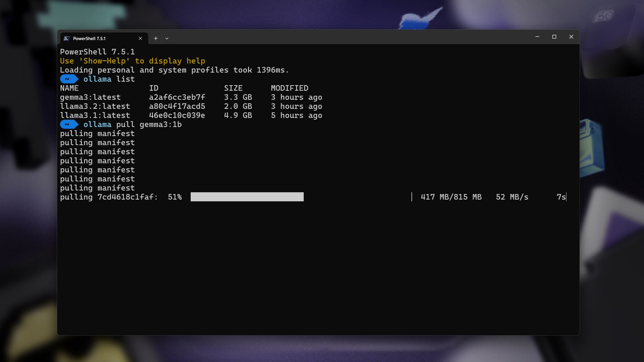Click the PowerShell icon on the active tab

coord(67,38)
